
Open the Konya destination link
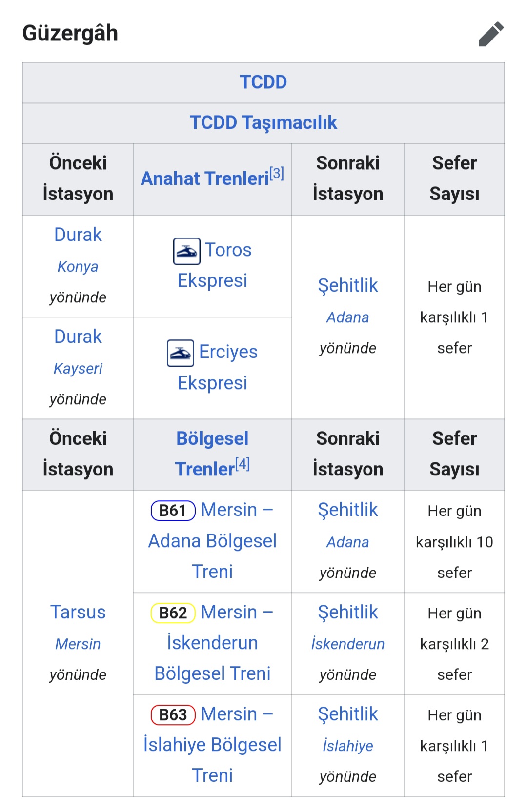pos(78,267)
